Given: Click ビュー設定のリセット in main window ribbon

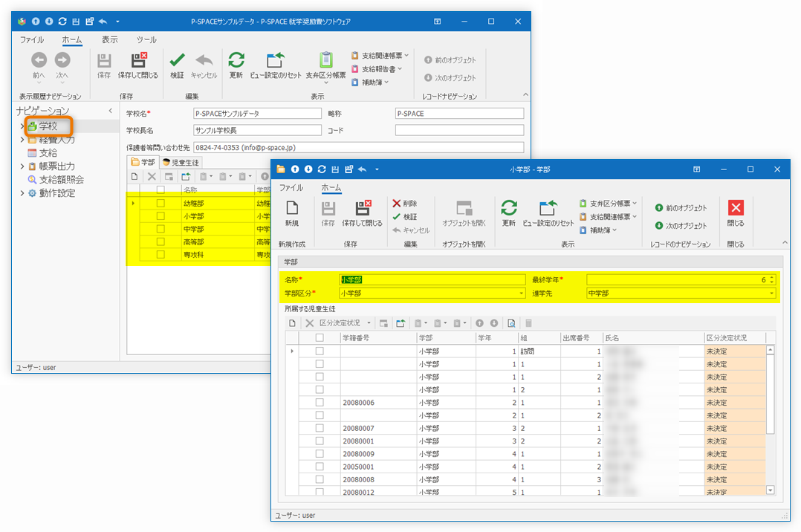Looking at the screenshot, I should pos(276,66).
